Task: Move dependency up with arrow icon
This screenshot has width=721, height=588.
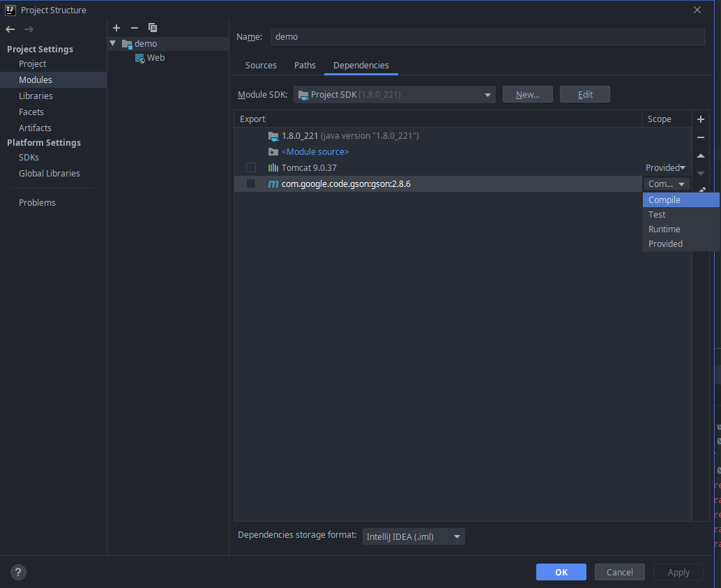Action: pos(701,156)
